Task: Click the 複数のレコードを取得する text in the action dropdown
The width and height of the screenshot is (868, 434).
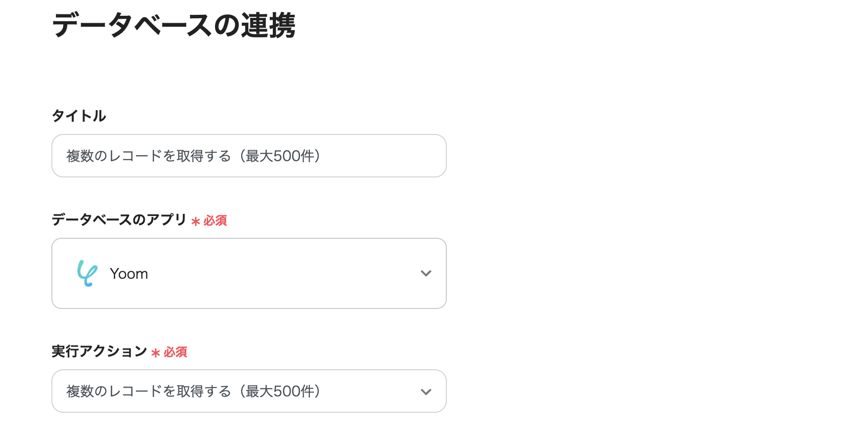Action: (148, 391)
